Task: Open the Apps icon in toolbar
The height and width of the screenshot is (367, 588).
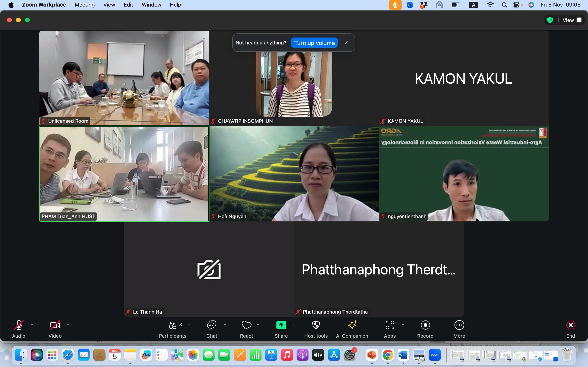Action: tap(390, 325)
